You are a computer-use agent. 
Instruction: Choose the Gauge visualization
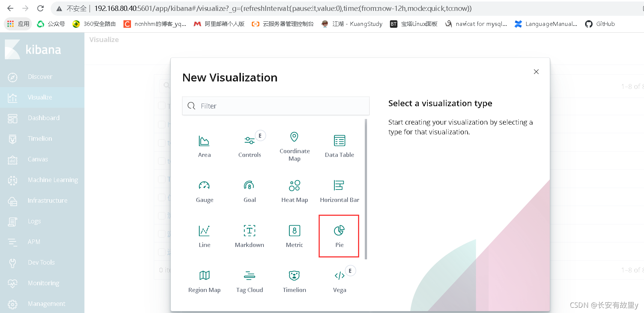pyautogui.click(x=204, y=191)
